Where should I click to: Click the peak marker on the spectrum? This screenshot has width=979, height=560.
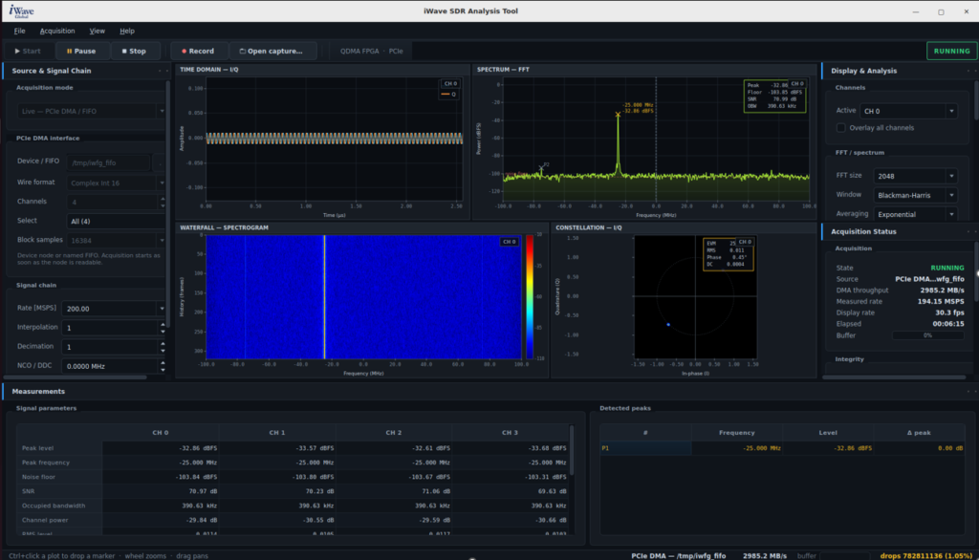tap(619, 115)
